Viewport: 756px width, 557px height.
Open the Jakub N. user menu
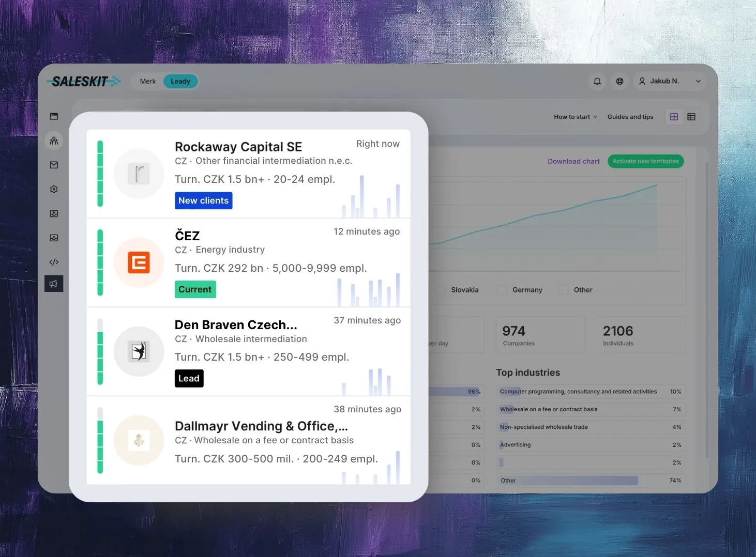tap(670, 81)
